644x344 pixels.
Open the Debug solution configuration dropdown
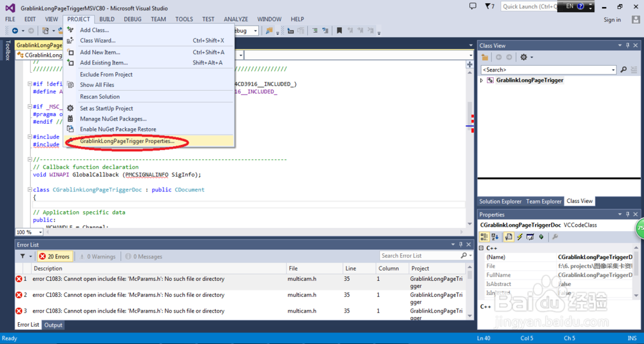point(255,31)
